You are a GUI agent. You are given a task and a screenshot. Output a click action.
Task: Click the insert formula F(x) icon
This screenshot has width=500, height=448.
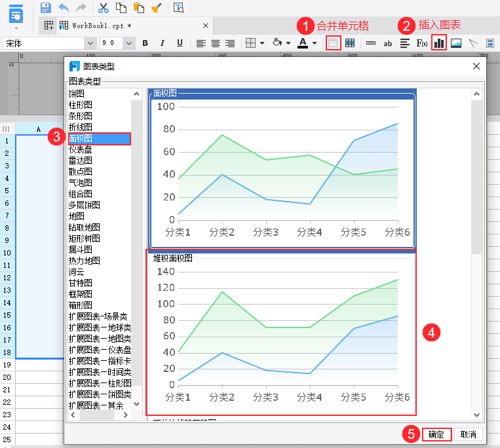[422, 43]
